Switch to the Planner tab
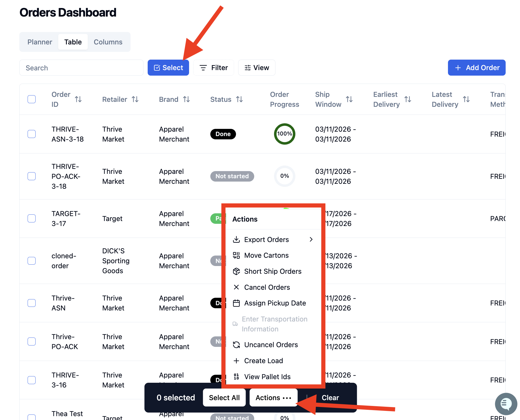This screenshot has height=420, width=520. [x=40, y=42]
